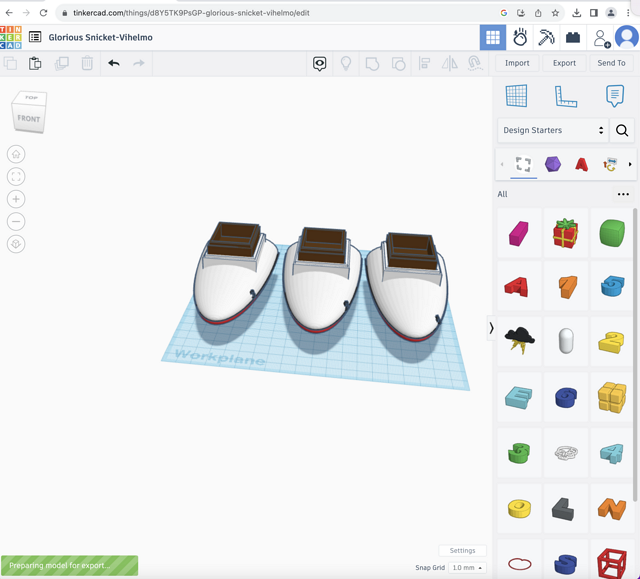Open Bricks mode icon
The height and width of the screenshot is (579, 640).
[x=573, y=37]
